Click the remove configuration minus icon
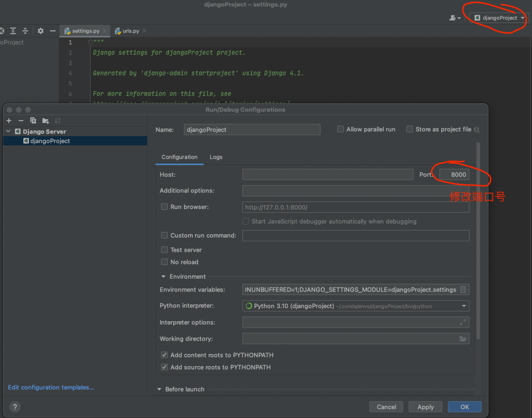The image size is (532, 418). 21,121
